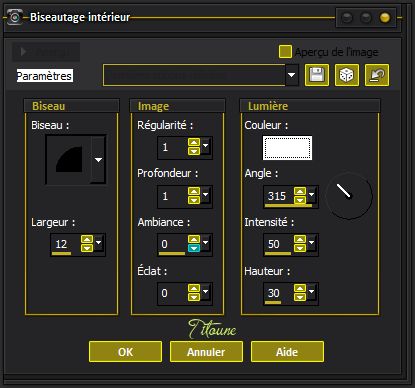Select the Biseau profile shape thumbnail

pyautogui.click(x=69, y=160)
